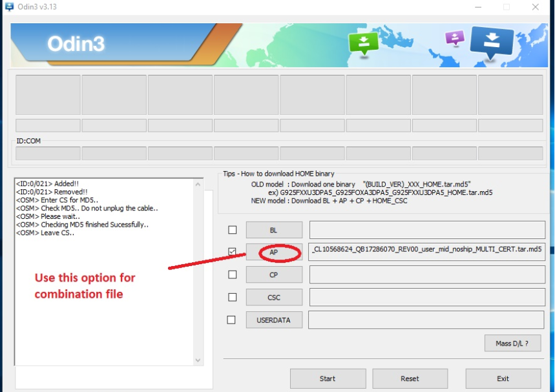The image size is (555, 392).
Task: Select 'Check MD5.. Do not unplug' log line
Action: tap(87, 208)
